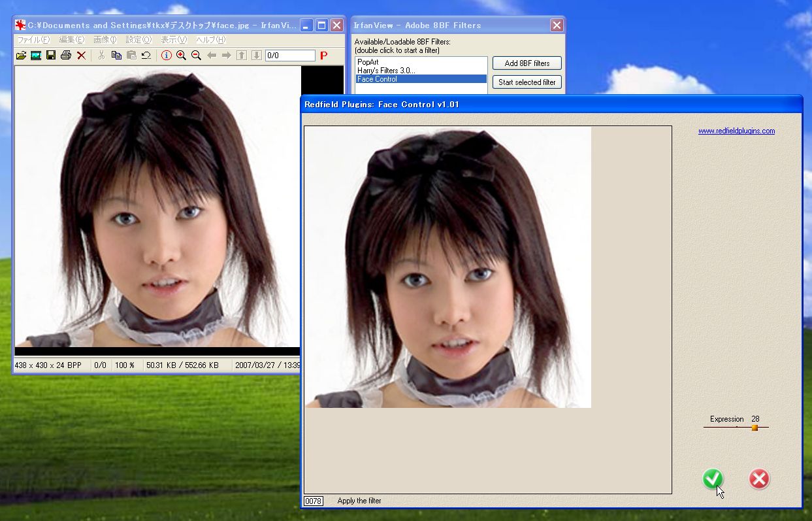Open the ファイル(F) menu
The image size is (812, 521).
click(33, 40)
